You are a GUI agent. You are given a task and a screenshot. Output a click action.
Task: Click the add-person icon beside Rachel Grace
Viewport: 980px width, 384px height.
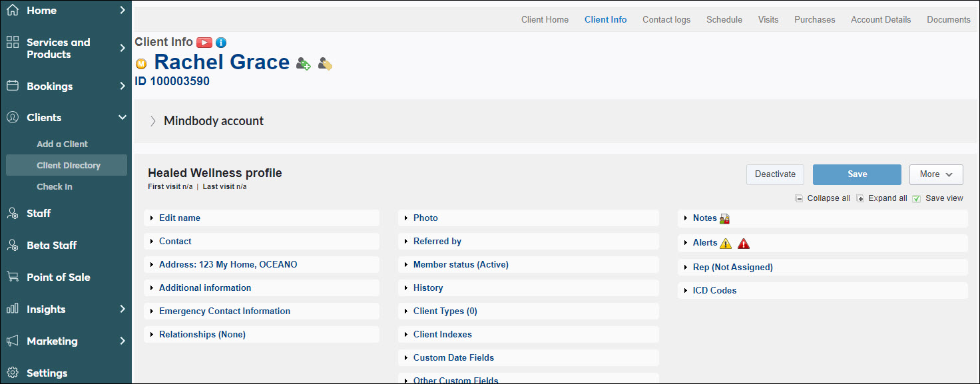pos(304,64)
